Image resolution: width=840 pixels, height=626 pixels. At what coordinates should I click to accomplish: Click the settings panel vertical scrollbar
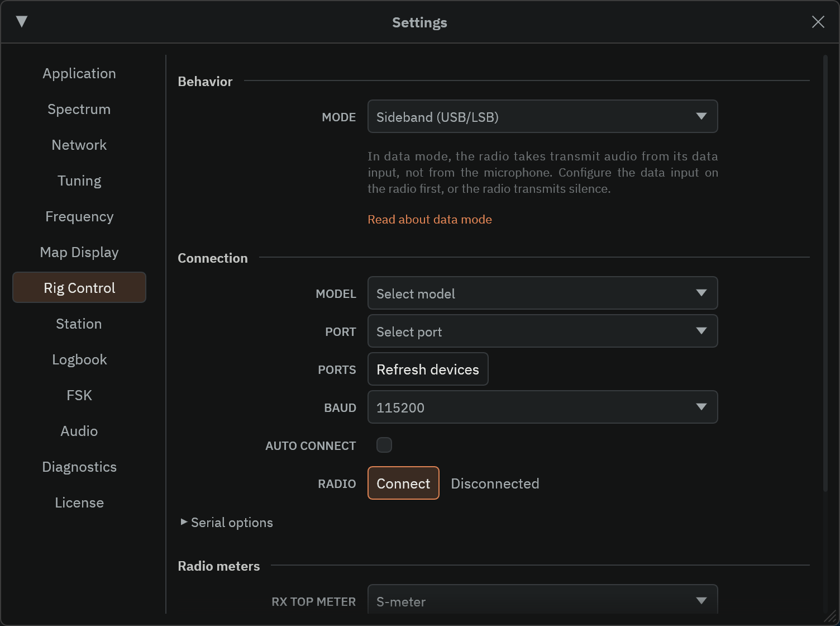tap(825, 274)
